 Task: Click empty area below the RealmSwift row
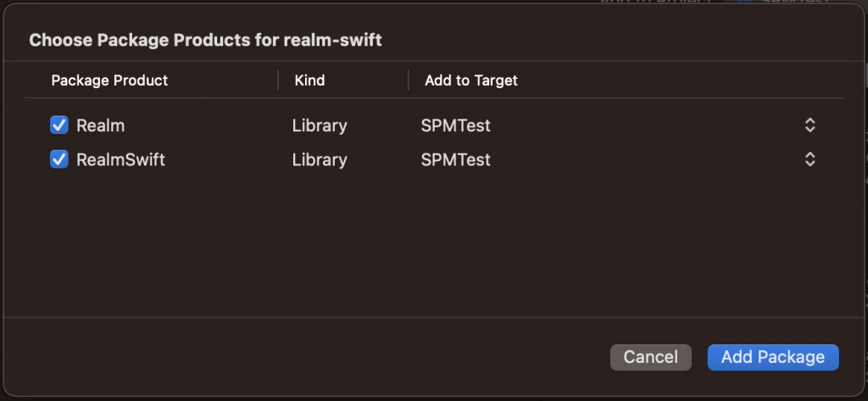click(424, 246)
